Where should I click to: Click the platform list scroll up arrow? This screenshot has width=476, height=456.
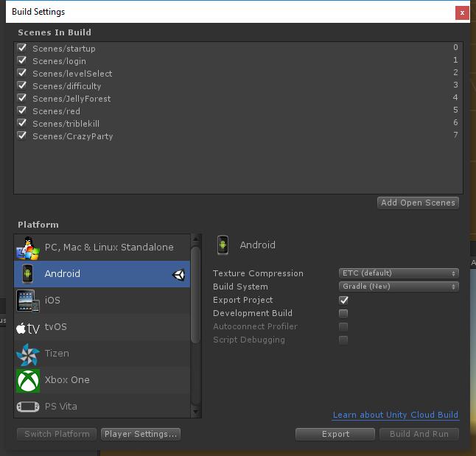(196, 239)
